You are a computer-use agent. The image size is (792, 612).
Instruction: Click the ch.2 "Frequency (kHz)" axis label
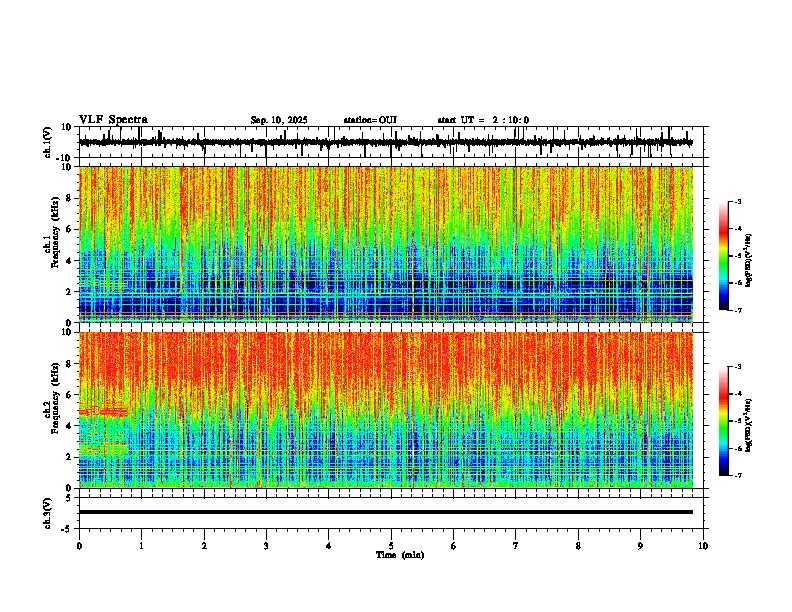point(55,398)
